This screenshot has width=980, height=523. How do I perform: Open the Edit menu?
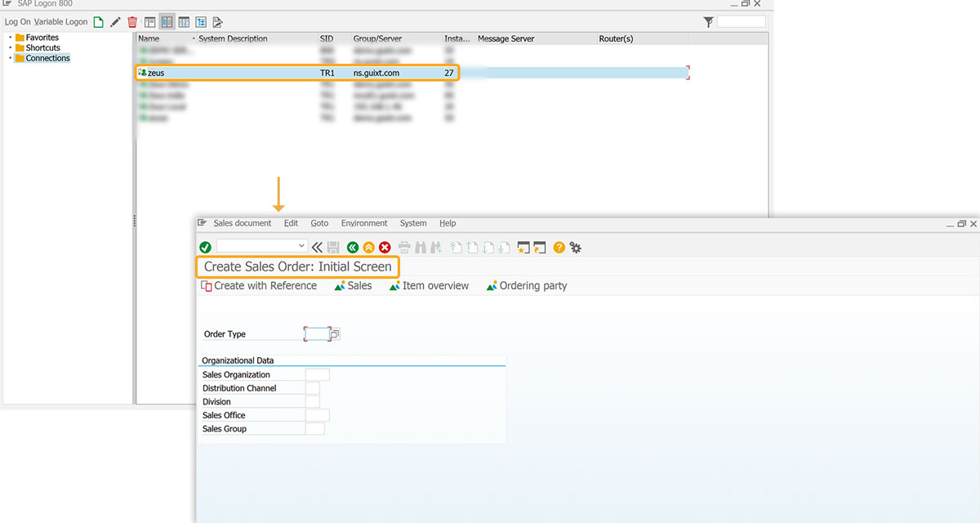point(291,223)
